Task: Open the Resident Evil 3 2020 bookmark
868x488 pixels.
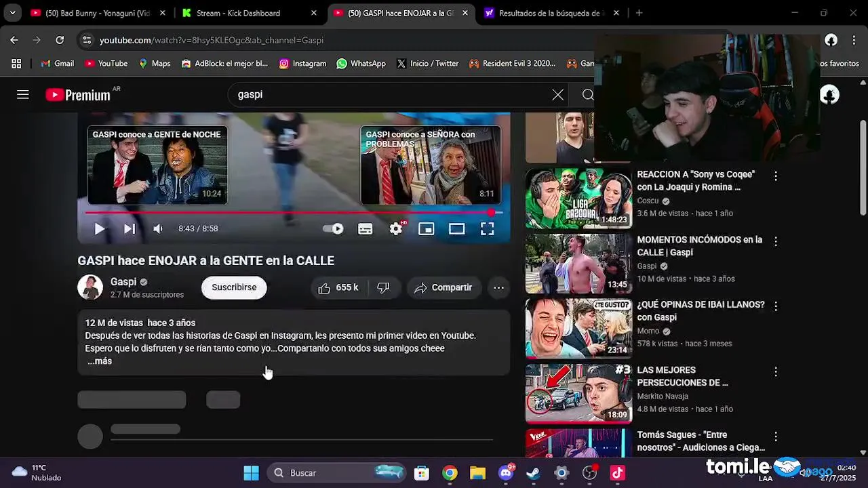Action: 513,64
